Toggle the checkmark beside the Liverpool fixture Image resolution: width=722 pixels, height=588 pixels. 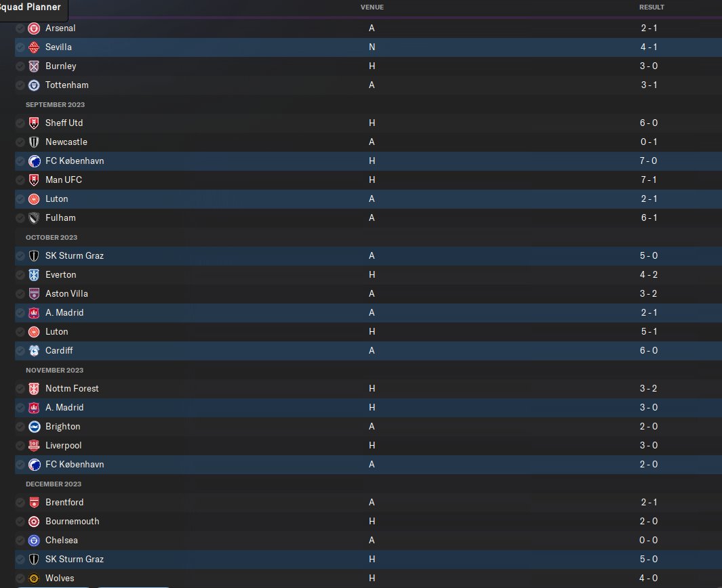click(x=20, y=446)
